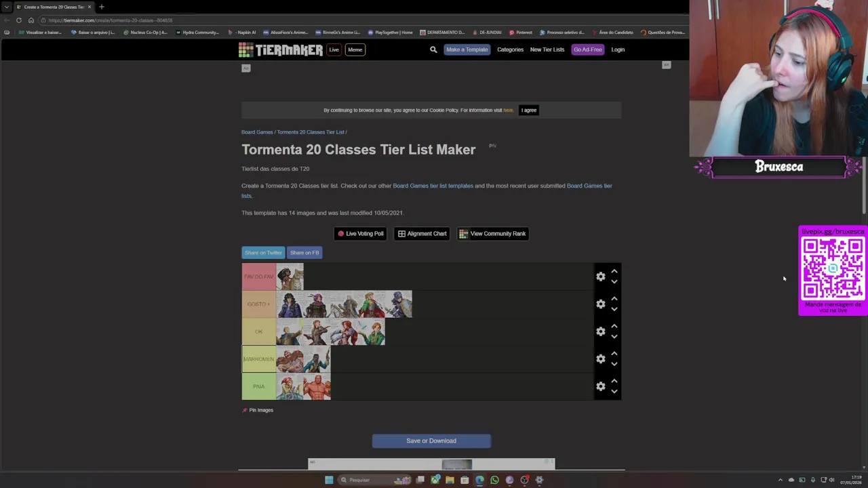
Task: Toggle Pin Images
Action: coord(258,410)
